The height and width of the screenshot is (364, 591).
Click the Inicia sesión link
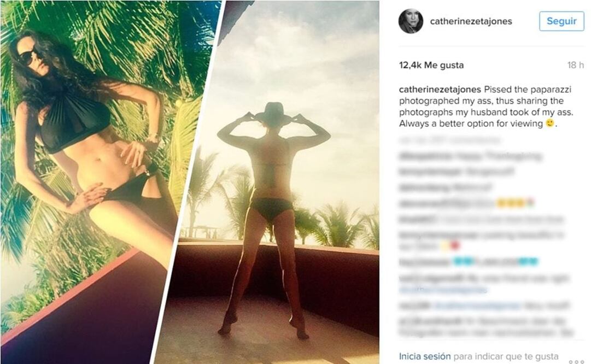coord(425,356)
